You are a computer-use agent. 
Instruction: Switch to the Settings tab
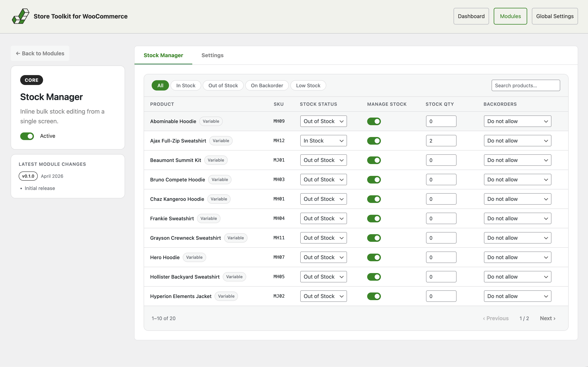212,55
